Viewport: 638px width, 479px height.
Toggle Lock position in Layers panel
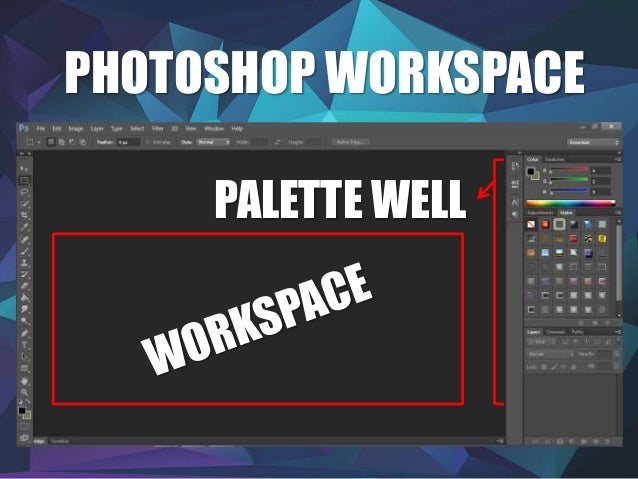564,367
